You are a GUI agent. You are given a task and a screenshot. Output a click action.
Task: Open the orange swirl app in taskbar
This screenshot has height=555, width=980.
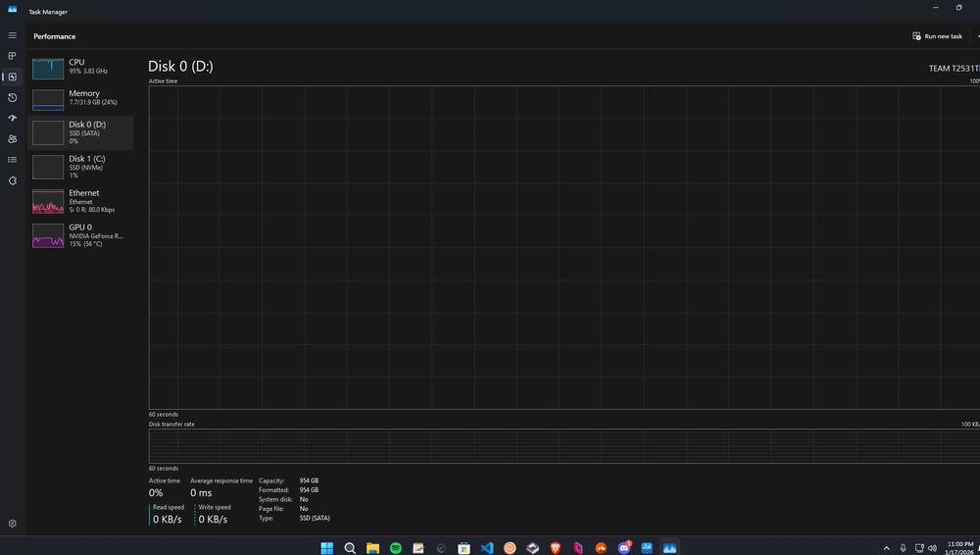coord(510,548)
